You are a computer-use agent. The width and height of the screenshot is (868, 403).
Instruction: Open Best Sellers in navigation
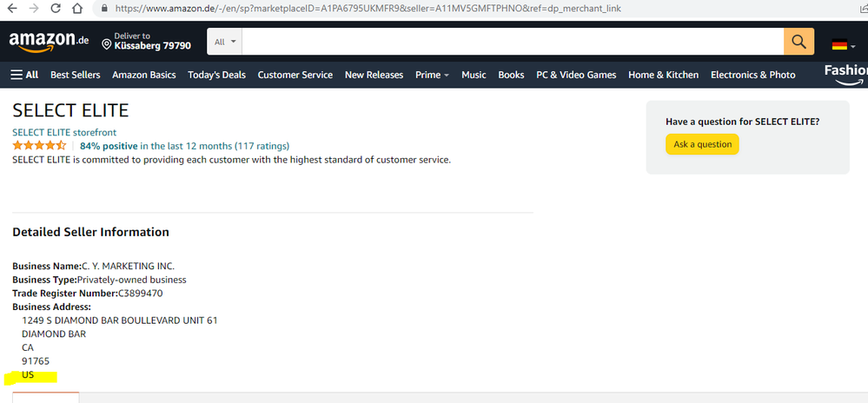coord(76,75)
